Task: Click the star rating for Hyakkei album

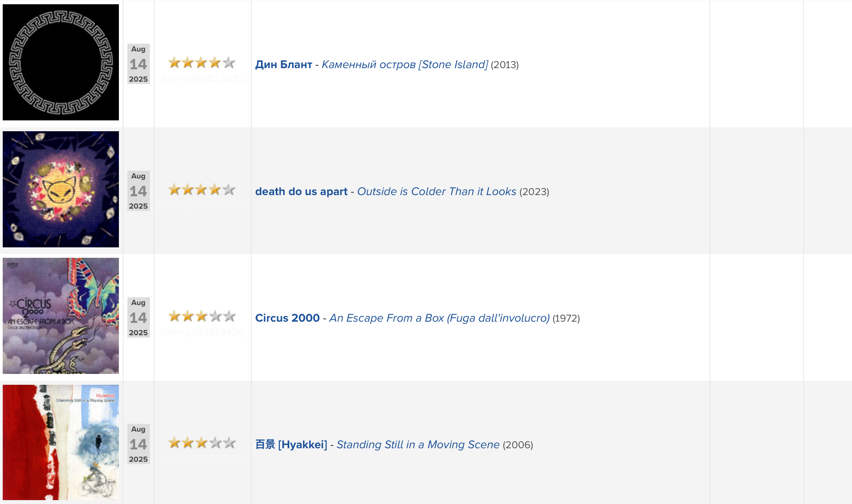Action: [202, 442]
